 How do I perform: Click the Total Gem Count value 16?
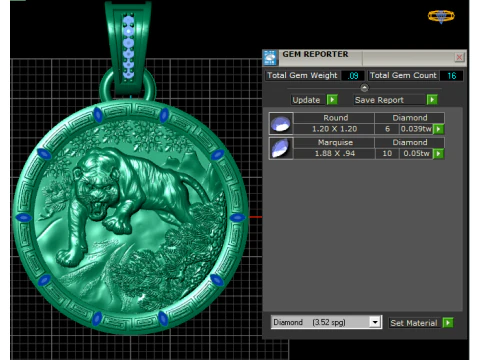(x=452, y=76)
